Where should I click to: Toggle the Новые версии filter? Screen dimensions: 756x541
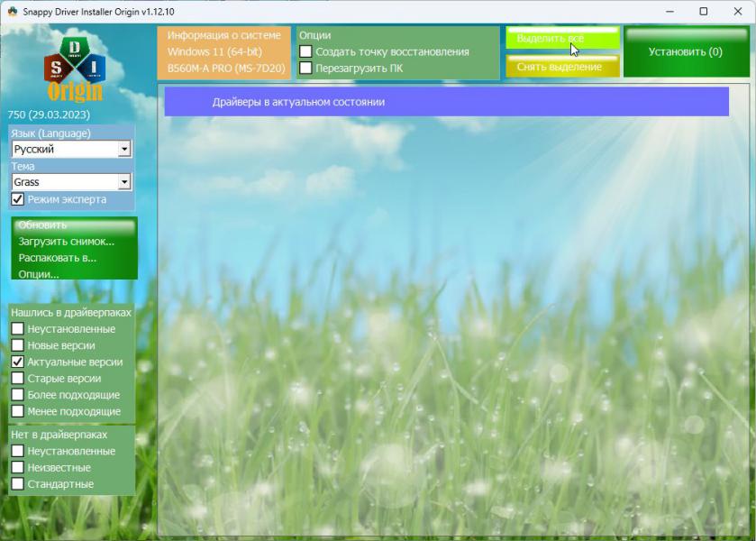coord(18,345)
